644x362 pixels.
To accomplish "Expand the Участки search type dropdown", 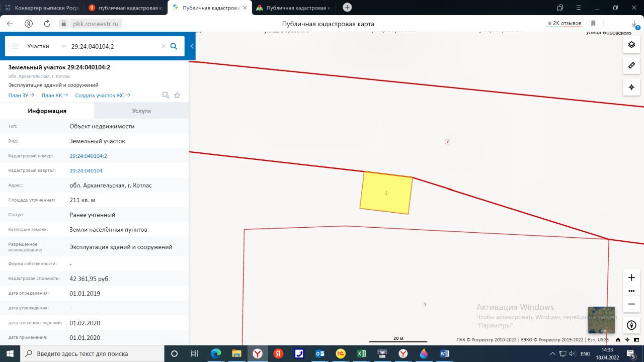I will point(63,46).
